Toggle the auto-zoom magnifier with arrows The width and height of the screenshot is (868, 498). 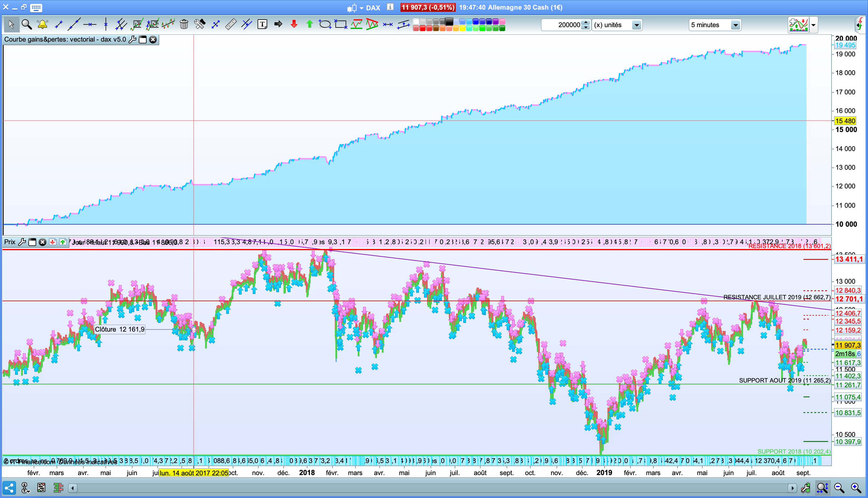822,488
